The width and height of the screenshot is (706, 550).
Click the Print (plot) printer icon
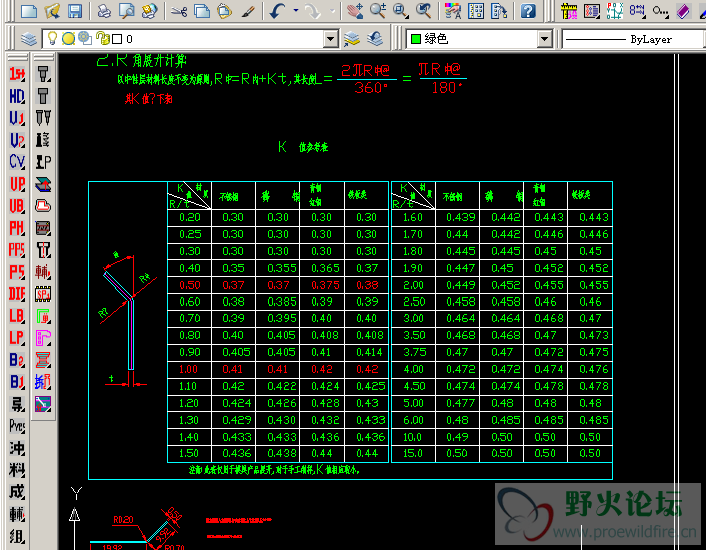tap(104, 11)
